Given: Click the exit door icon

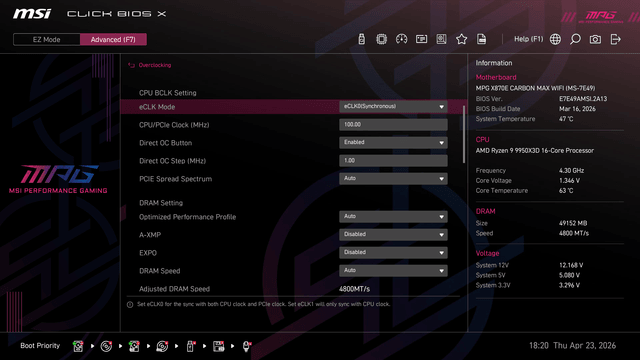Looking at the screenshot, I should pyautogui.click(x=615, y=39).
